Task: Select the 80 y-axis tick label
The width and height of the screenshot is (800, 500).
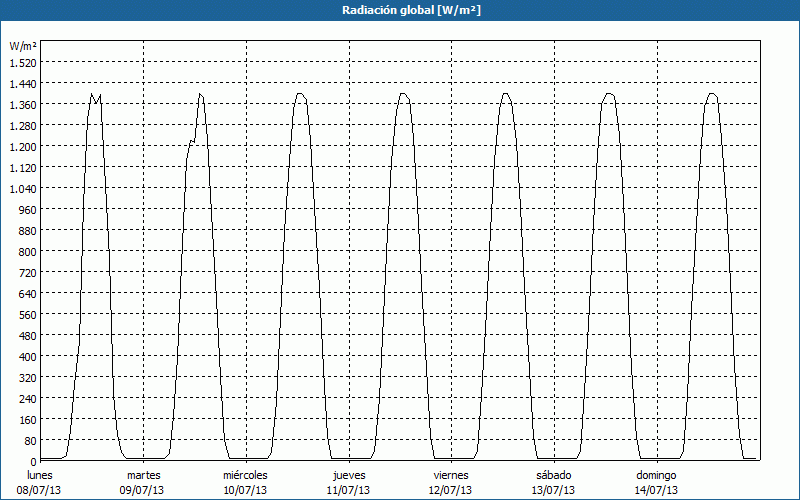Action: click(x=29, y=441)
